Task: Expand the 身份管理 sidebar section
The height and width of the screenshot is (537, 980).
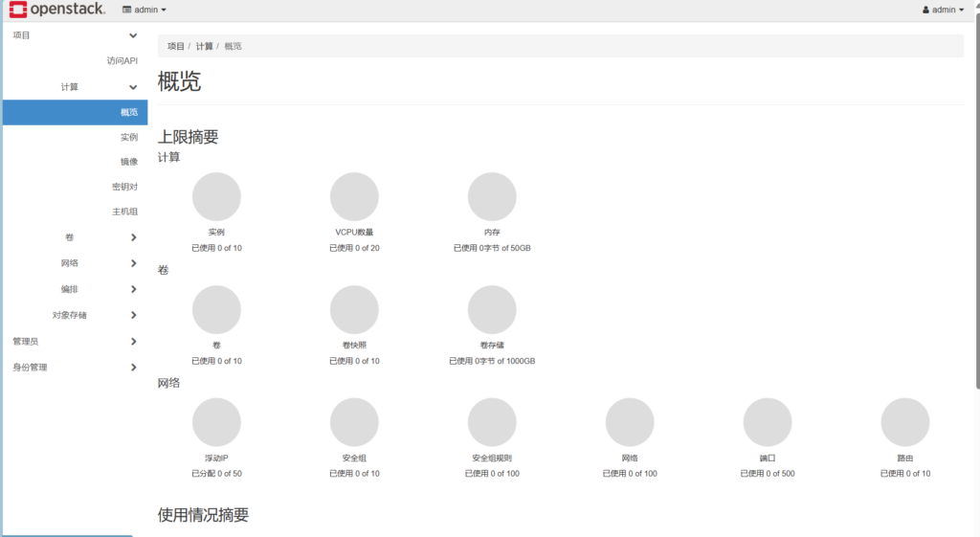Action: point(75,367)
